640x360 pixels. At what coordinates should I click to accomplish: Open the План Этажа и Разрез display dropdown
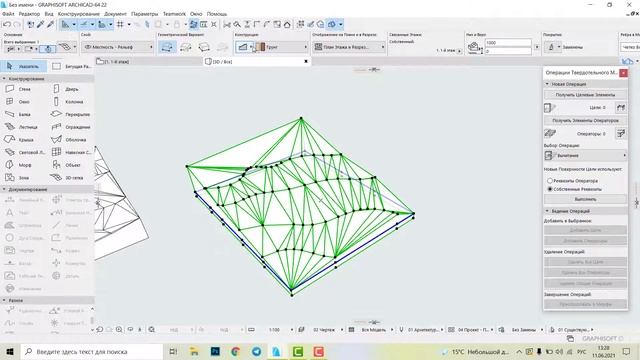point(349,47)
